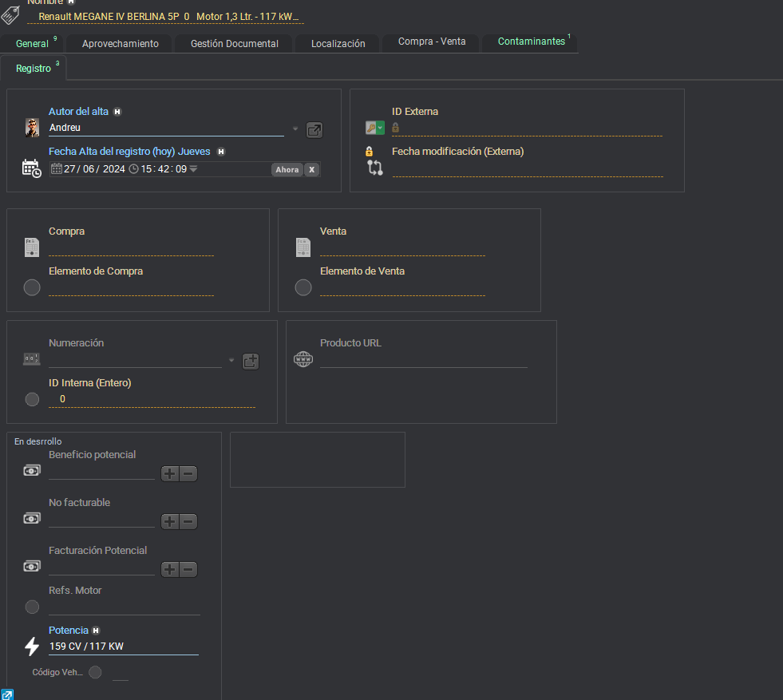Viewport: 783px width, 700px height.
Task: Clear the date with the X button
Action: click(311, 169)
